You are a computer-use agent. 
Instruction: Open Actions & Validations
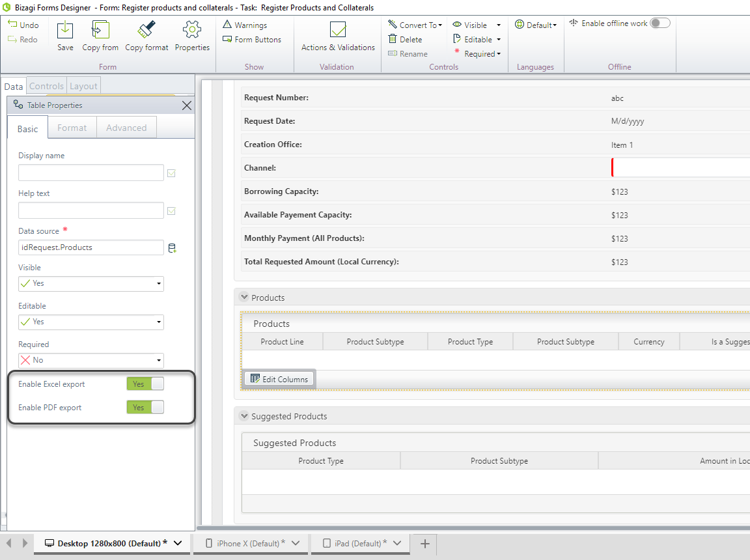point(338,36)
